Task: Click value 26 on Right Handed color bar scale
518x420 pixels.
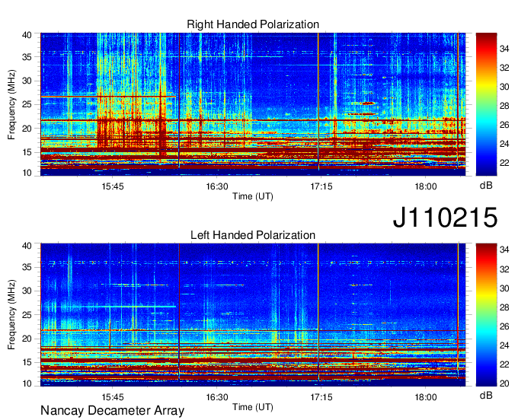Action: coord(504,125)
